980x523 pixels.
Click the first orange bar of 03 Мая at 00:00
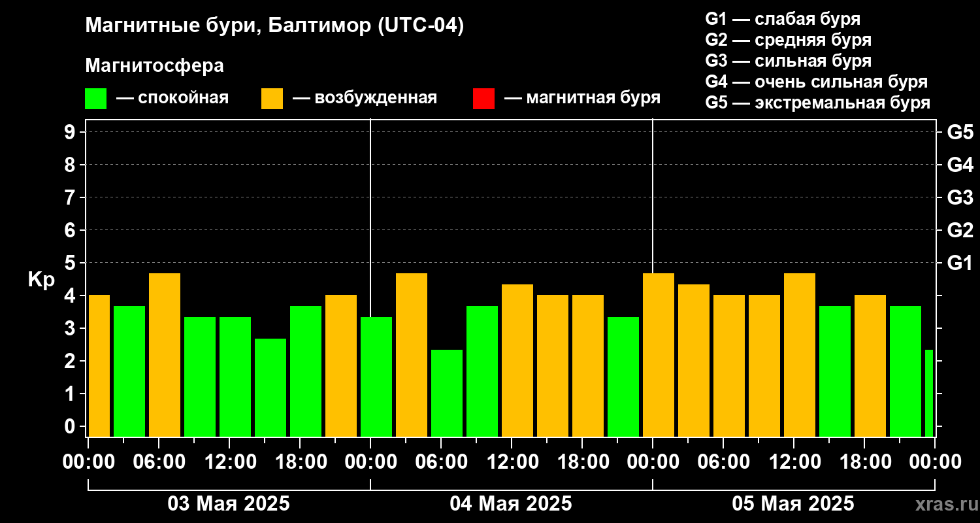(x=99, y=366)
